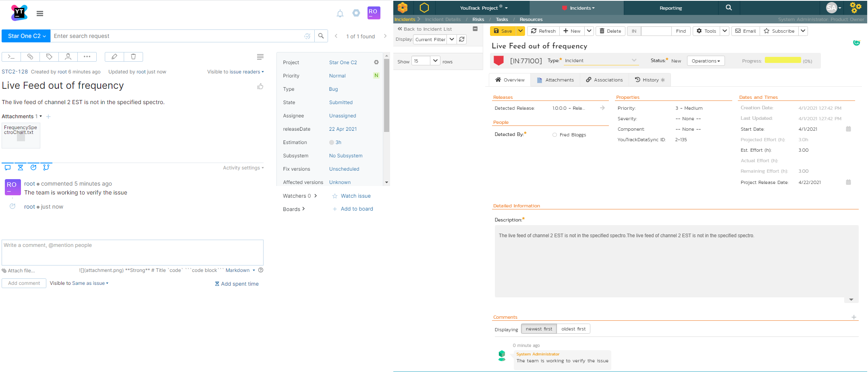Screen dimensions: 868x372
Task: Switch to the Attachments tab
Action: [555, 80]
